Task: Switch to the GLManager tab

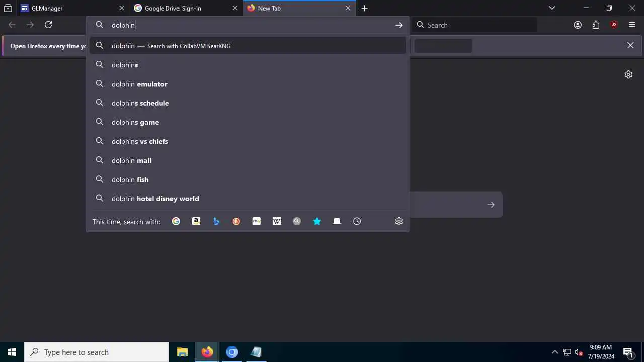Action: pyautogui.click(x=73, y=8)
